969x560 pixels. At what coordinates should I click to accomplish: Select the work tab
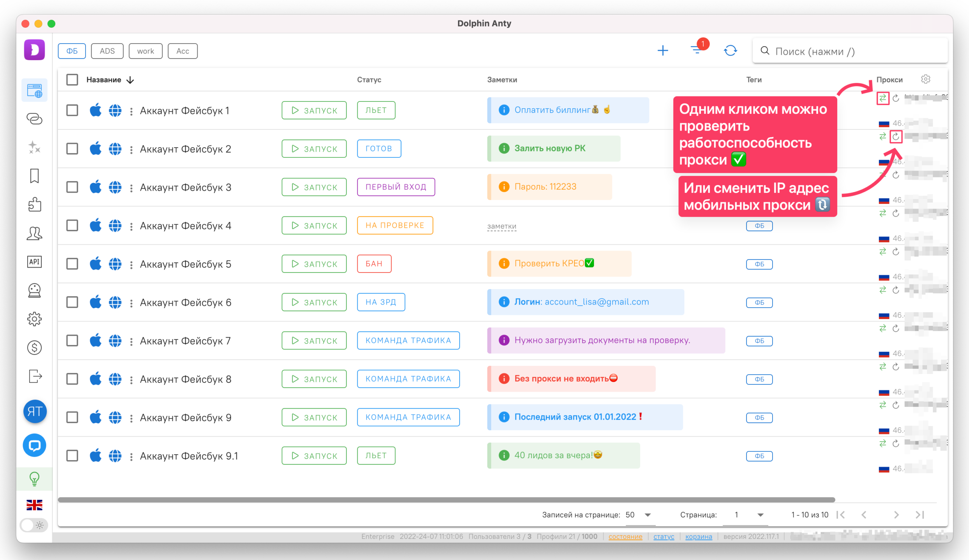point(145,51)
